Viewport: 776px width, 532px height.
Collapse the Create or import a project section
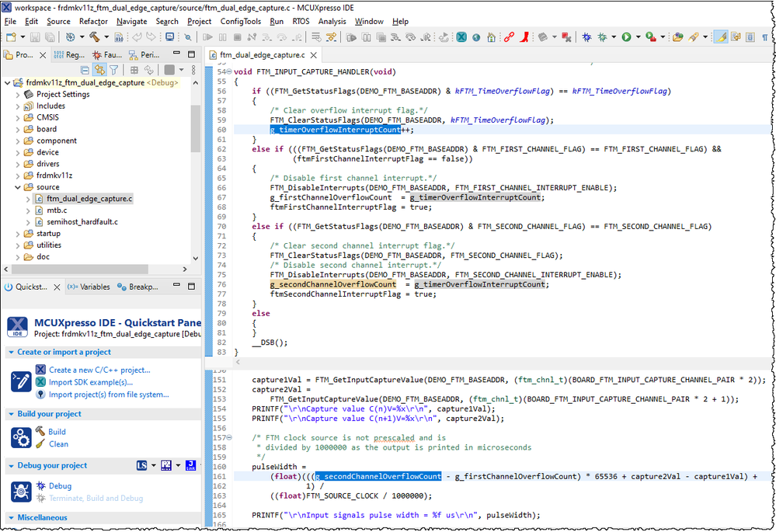click(x=12, y=352)
